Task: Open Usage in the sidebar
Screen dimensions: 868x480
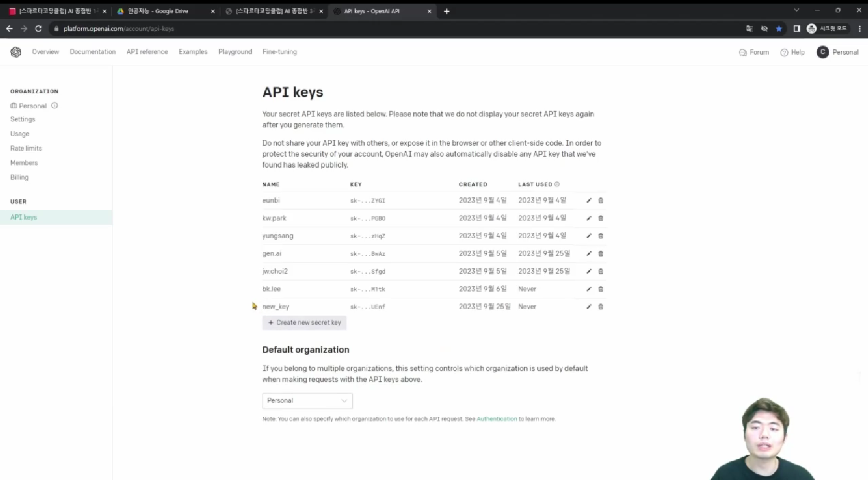Action: [20, 134]
